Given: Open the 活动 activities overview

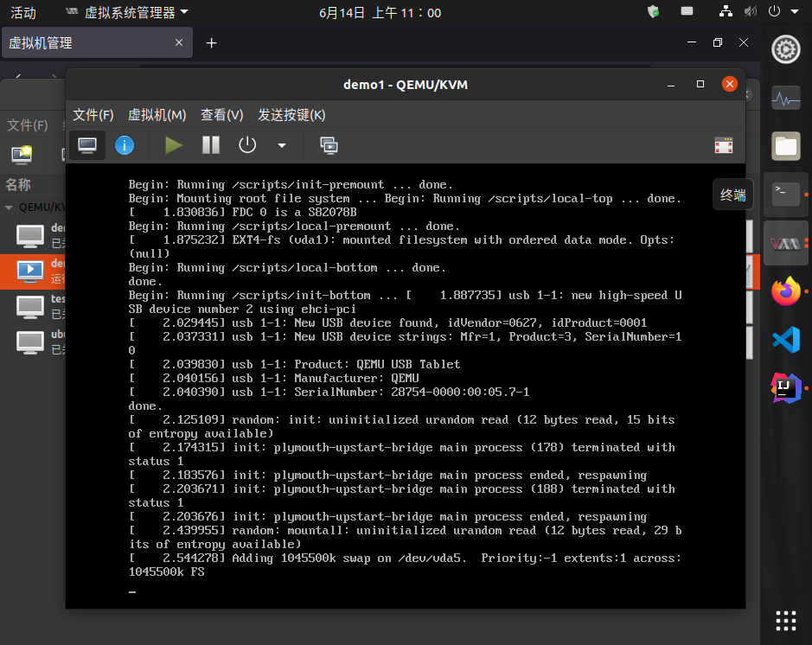Looking at the screenshot, I should (x=23, y=12).
